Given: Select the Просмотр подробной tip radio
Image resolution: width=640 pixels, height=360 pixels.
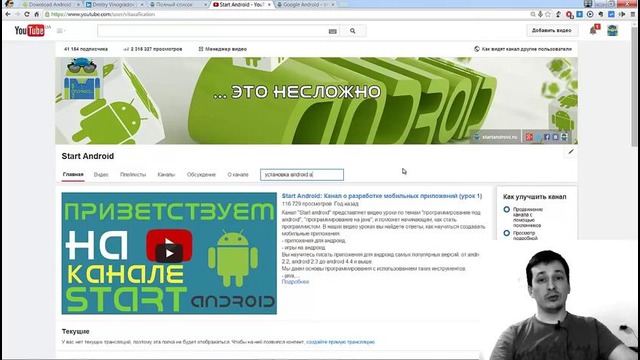Looking at the screenshot, I should tap(507, 233).
